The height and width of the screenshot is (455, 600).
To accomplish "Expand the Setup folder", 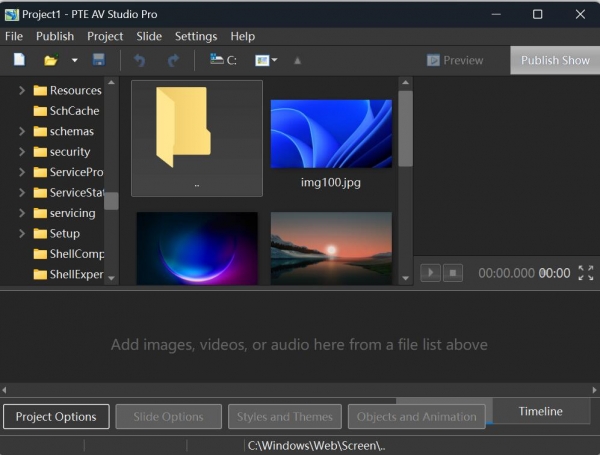I will (x=22, y=233).
